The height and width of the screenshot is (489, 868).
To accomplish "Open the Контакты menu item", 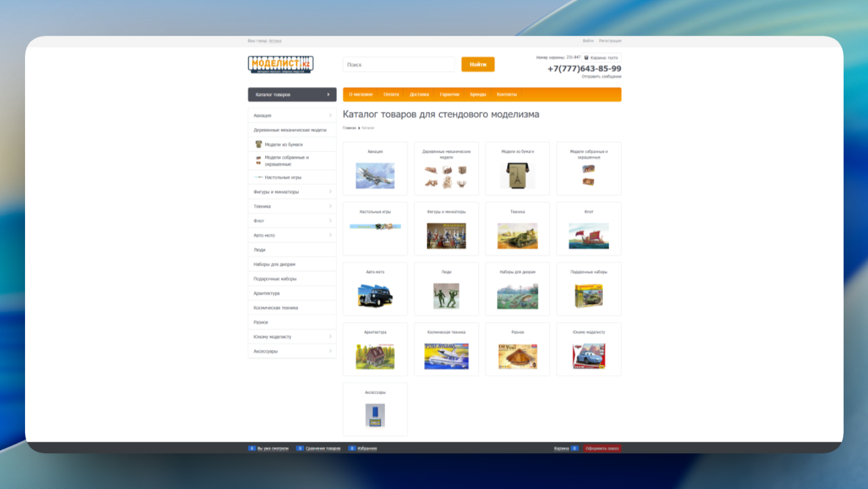I will (x=507, y=94).
